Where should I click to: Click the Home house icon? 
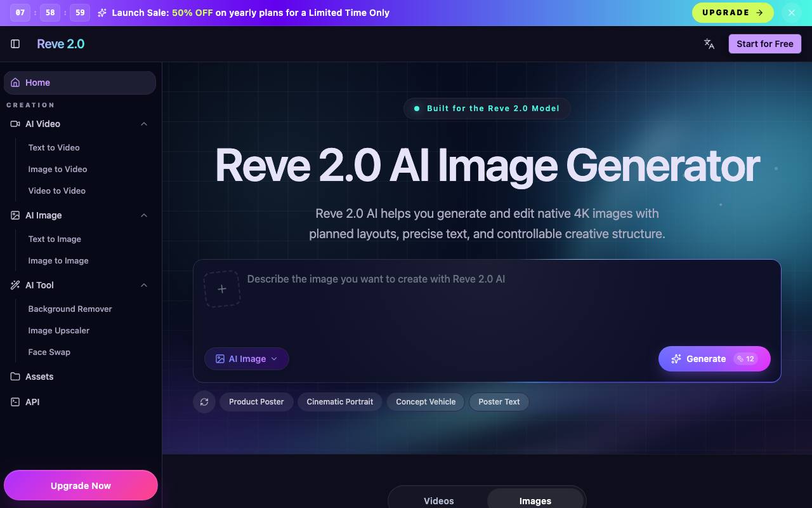tap(15, 83)
